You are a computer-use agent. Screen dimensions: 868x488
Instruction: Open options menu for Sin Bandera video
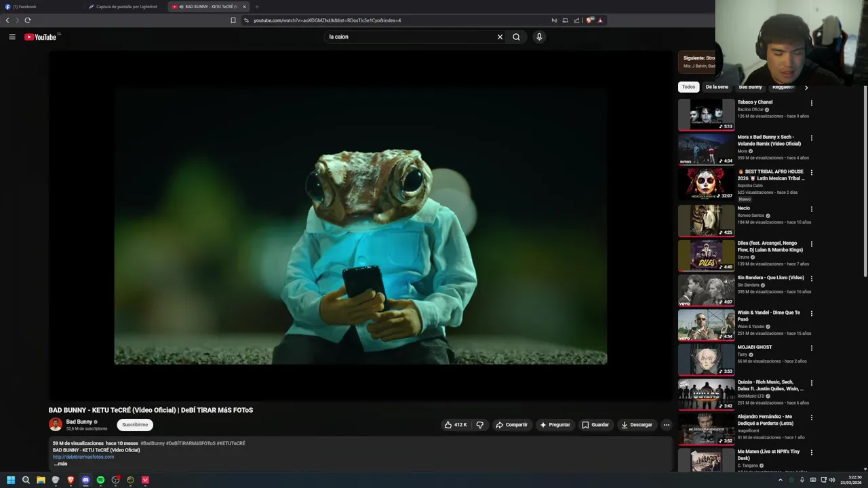[x=811, y=279]
